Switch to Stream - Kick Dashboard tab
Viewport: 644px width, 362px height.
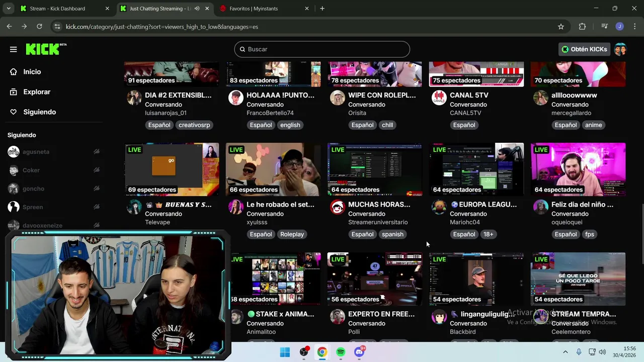[64, 9]
